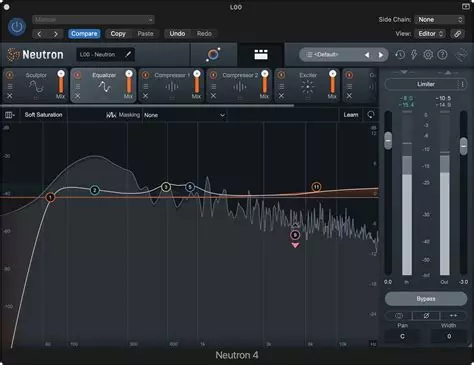Remove the Compressor 2 module with X
Image resolution: width=474 pixels, height=365 pixels.
click(213, 96)
